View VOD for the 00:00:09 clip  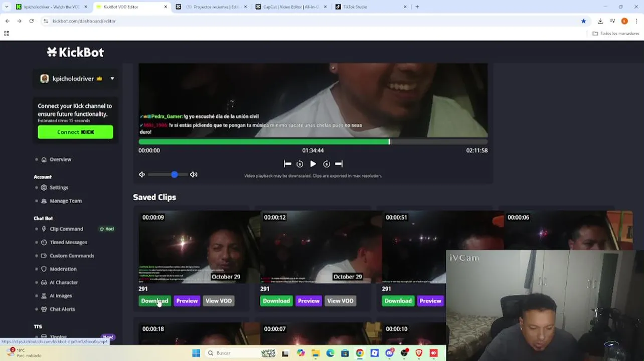(219, 301)
